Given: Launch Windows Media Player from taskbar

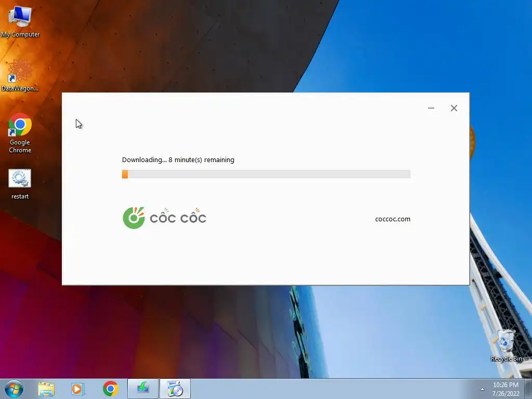Looking at the screenshot, I should [78, 389].
